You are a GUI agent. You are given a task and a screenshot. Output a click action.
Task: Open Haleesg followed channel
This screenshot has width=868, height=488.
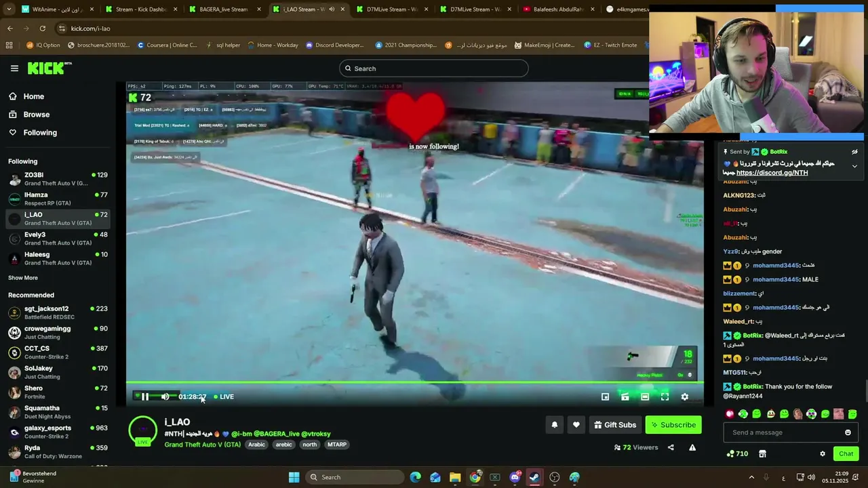pos(58,259)
